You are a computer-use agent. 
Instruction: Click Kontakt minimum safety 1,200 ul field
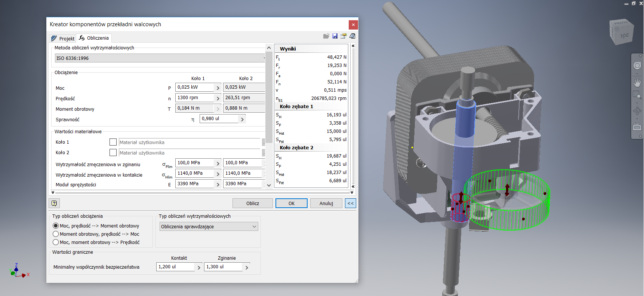[176, 267]
